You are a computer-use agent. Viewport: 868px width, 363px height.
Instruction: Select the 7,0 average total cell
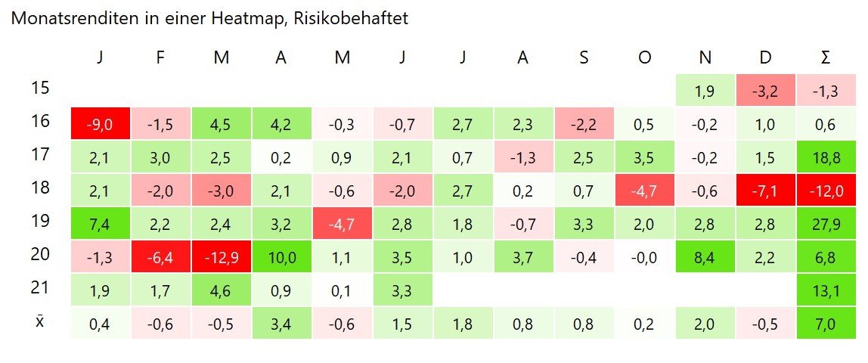click(825, 323)
